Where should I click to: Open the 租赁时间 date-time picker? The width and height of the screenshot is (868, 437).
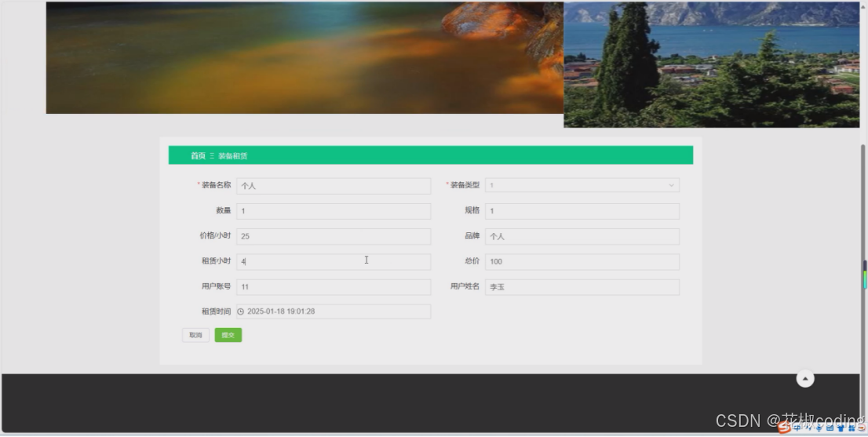click(334, 311)
